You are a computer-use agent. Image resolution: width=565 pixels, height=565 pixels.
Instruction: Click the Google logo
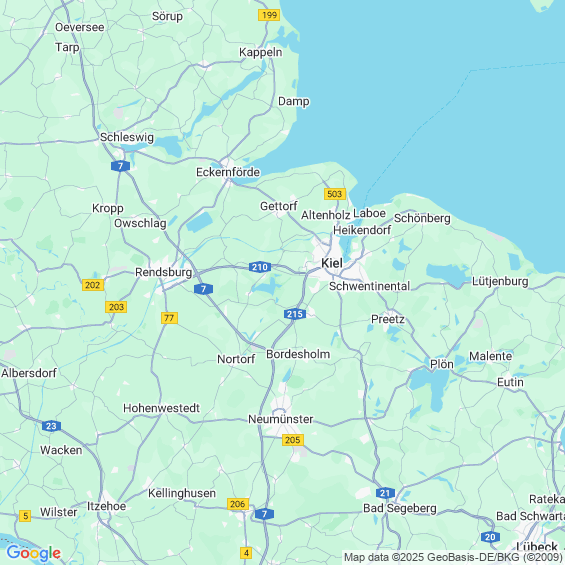[x=34, y=553]
